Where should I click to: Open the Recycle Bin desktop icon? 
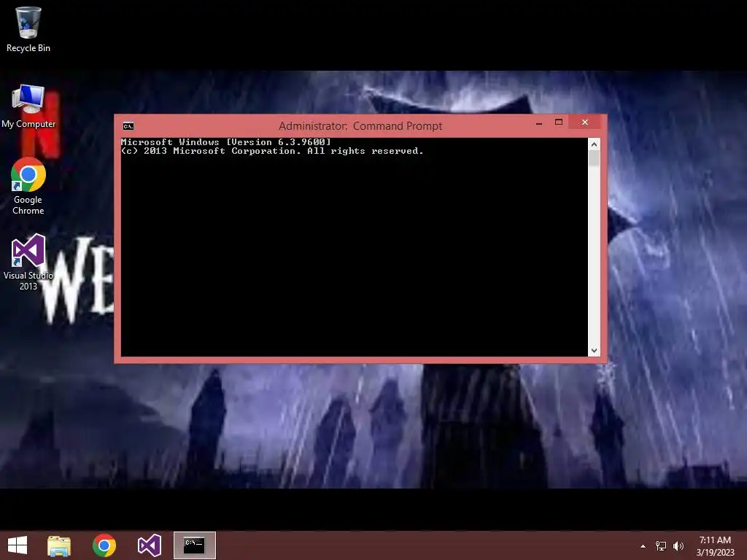[x=28, y=29]
